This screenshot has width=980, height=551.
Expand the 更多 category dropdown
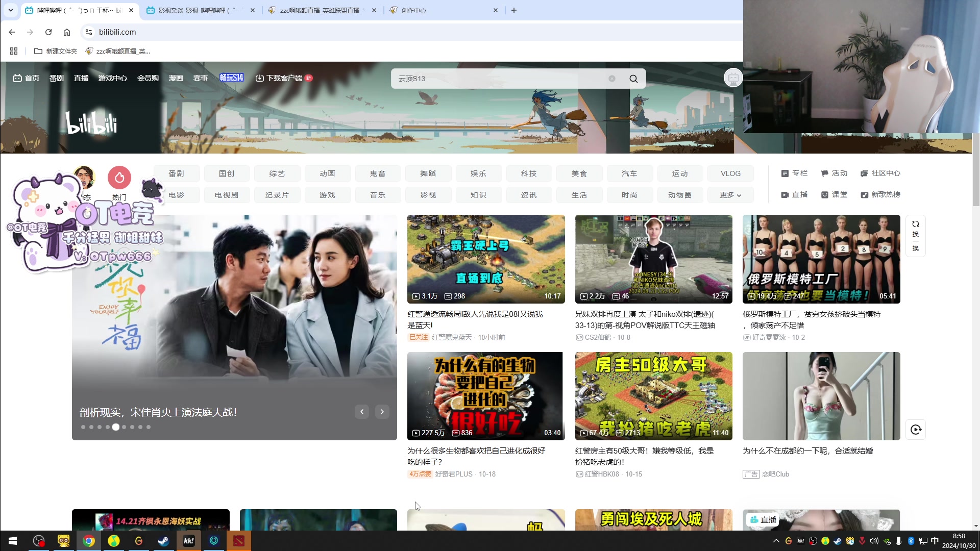click(730, 195)
